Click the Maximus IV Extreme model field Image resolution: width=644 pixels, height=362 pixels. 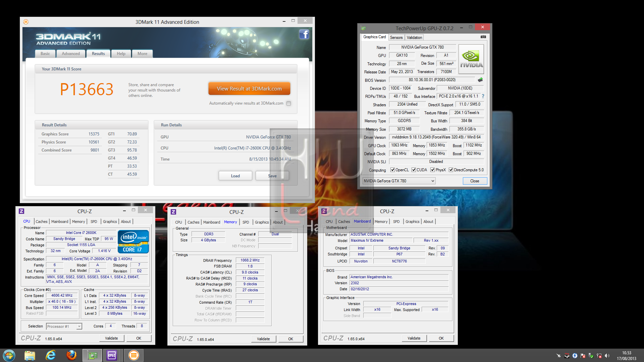381,240
